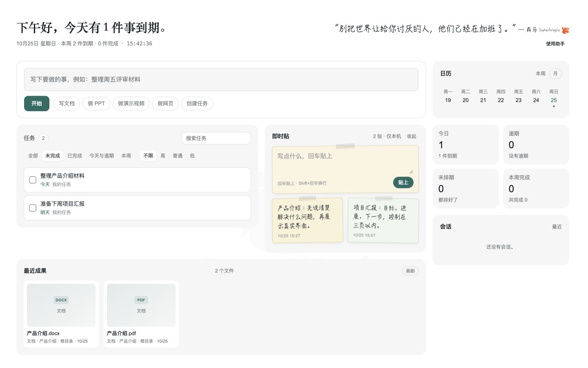Filter by 普通 priority
This screenshot has height=368, width=588.
click(x=178, y=156)
